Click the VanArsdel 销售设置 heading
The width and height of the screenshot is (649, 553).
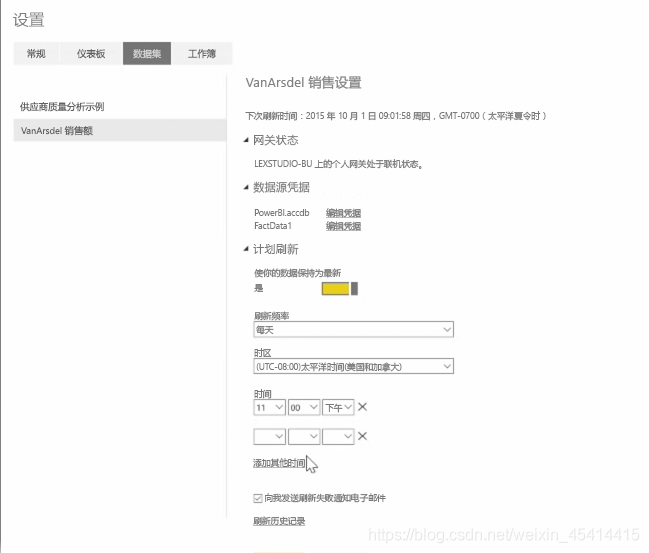click(303, 82)
